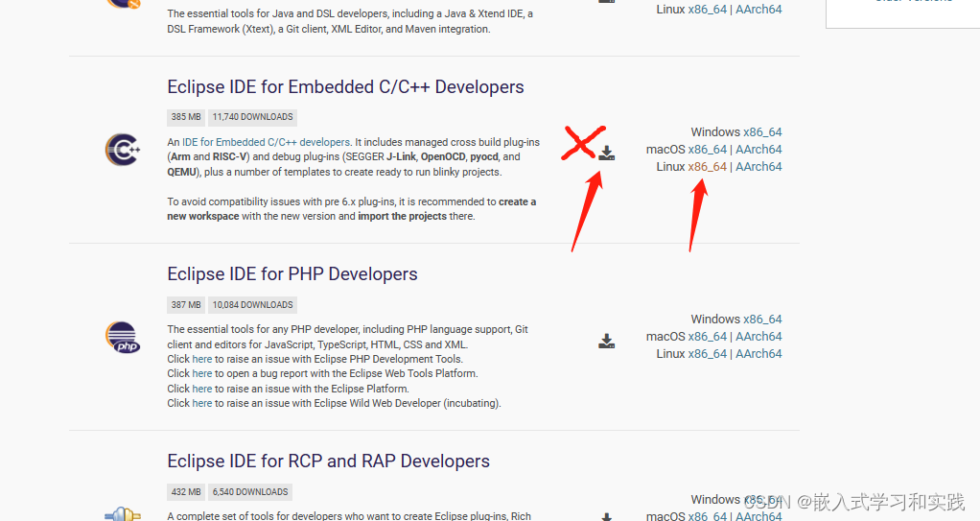Image resolution: width=980 pixels, height=521 pixels.
Task: Download PHP package Linux AArch64
Action: (758, 354)
